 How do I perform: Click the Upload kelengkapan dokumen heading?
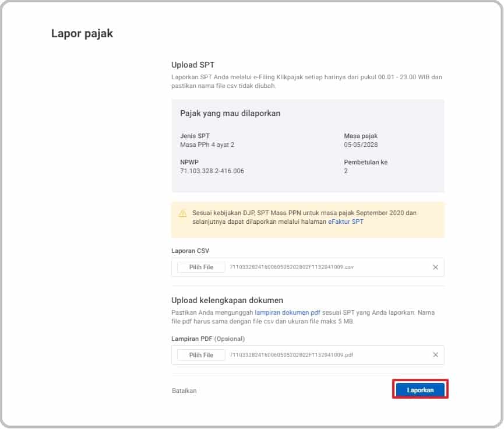point(227,301)
